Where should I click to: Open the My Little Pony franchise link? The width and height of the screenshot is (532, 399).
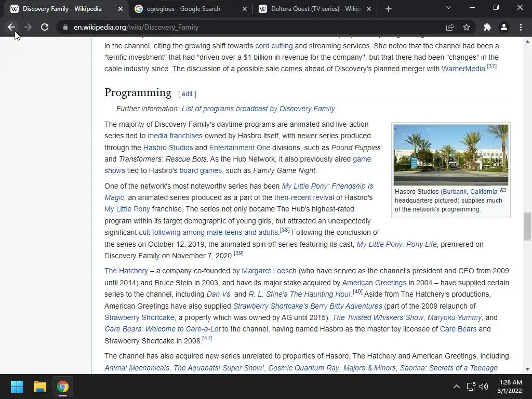coord(127,209)
